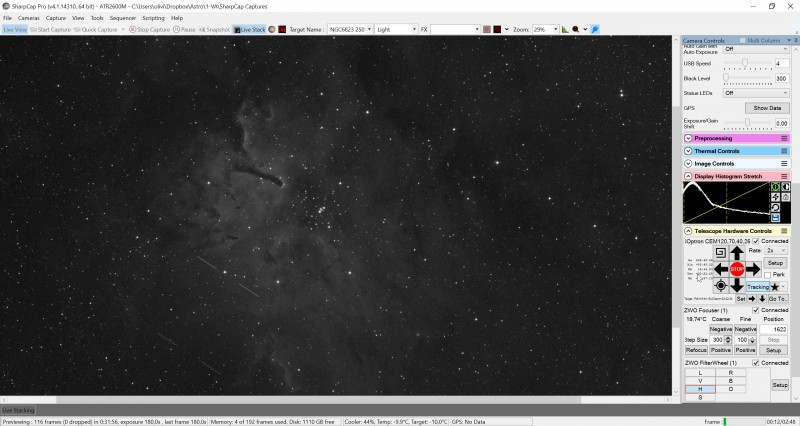The width and height of the screenshot is (800, 426).
Task: Hit the red STOP mount button
Action: pyautogui.click(x=737, y=269)
